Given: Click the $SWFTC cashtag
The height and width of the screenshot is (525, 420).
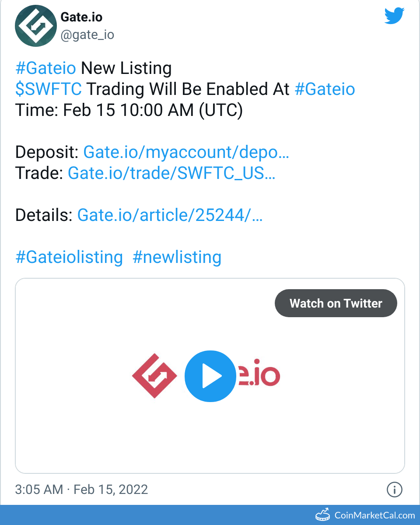Looking at the screenshot, I should pyautogui.click(x=48, y=89).
